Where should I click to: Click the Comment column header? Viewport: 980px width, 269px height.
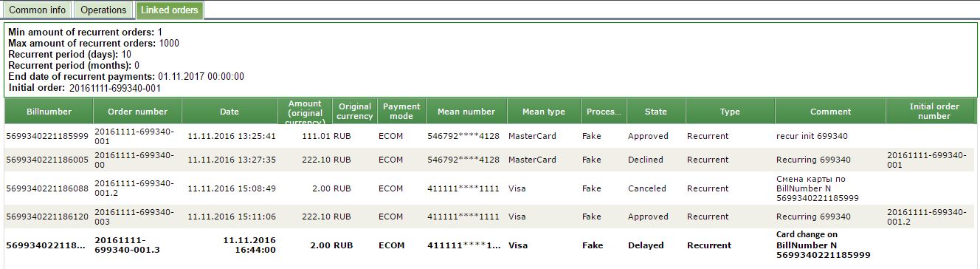tap(830, 112)
